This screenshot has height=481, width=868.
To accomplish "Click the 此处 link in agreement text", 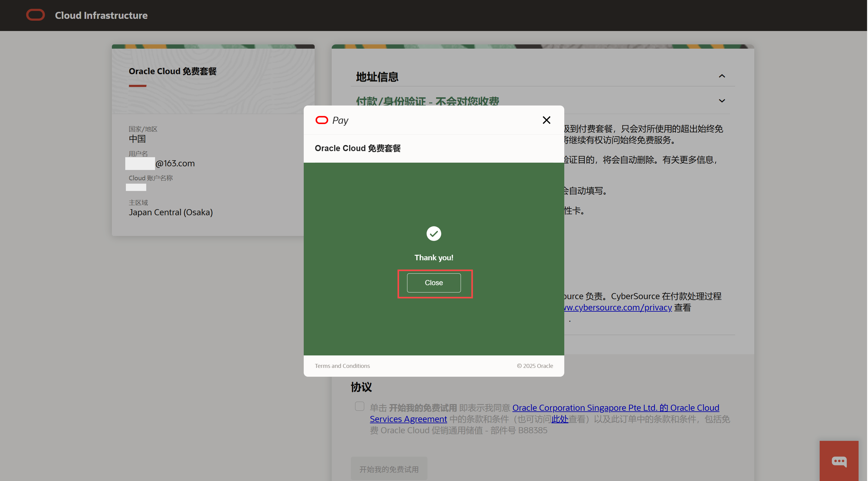I will pyautogui.click(x=560, y=419).
